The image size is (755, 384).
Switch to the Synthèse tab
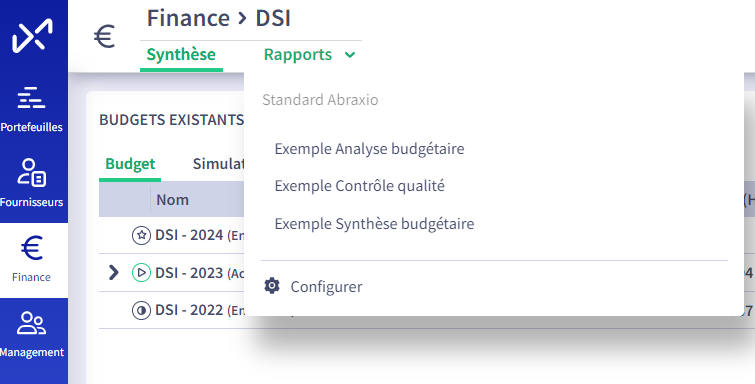coord(181,54)
